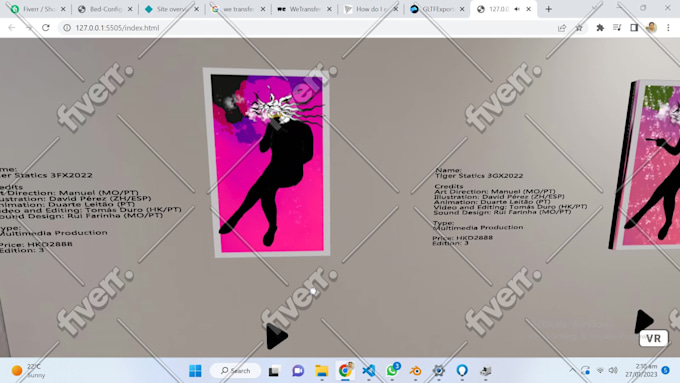Open the Chrome three-dot menu

[x=668, y=28]
